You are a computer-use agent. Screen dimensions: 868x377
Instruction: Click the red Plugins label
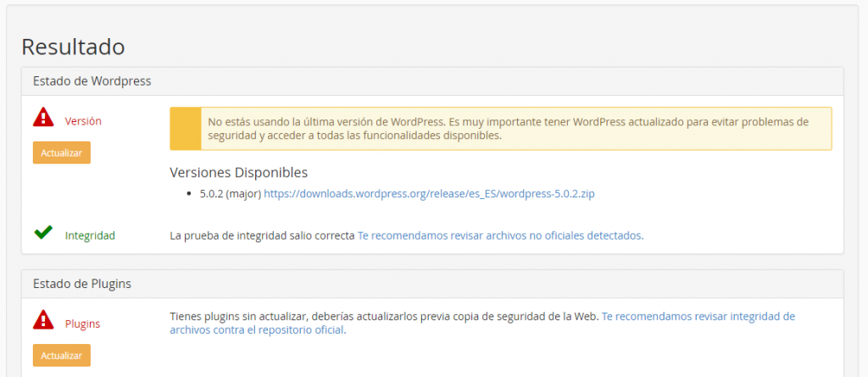pos(82,324)
